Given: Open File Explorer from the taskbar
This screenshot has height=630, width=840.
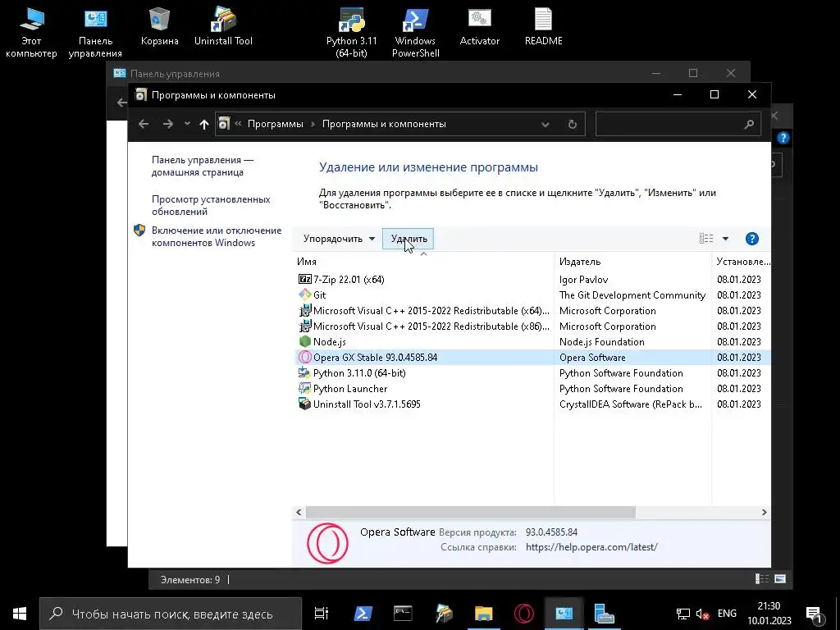Looking at the screenshot, I should click(x=483, y=614).
